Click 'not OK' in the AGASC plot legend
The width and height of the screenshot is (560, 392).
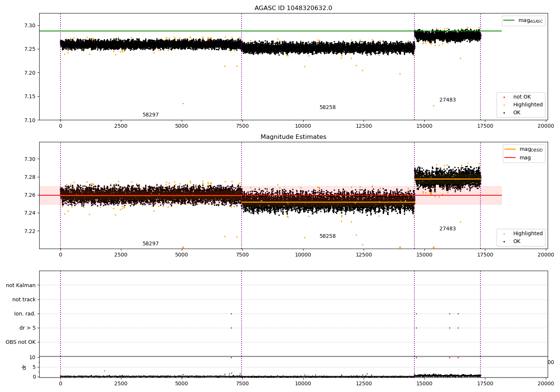coord(522,97)
